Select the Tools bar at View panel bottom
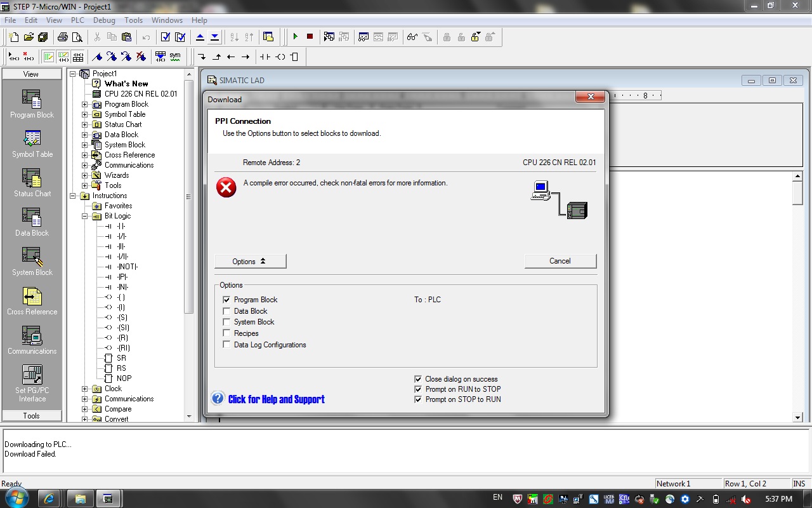 coord(32,416)
